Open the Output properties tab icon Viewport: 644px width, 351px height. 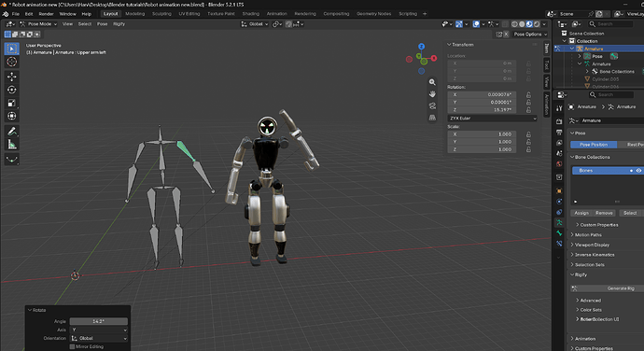coord(559,133)
